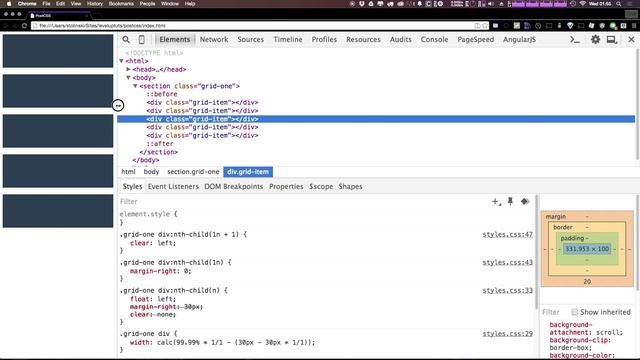Screen dimensions: 640x360
Task: Open the $scope sidebar tab
Action: pos(321,187)
